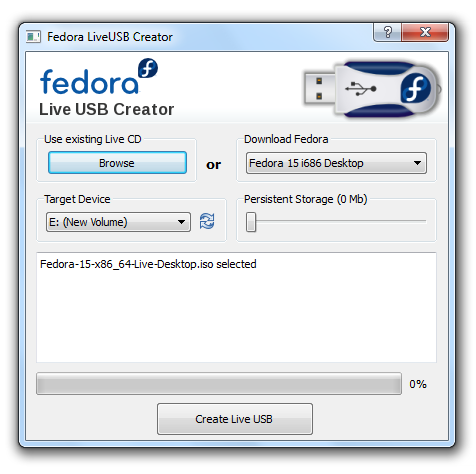This screenshot has width=476, height=474.
Task: Expand the Fedora 15 i686 Desktop dropdown arrow
Action: (417, 163)
